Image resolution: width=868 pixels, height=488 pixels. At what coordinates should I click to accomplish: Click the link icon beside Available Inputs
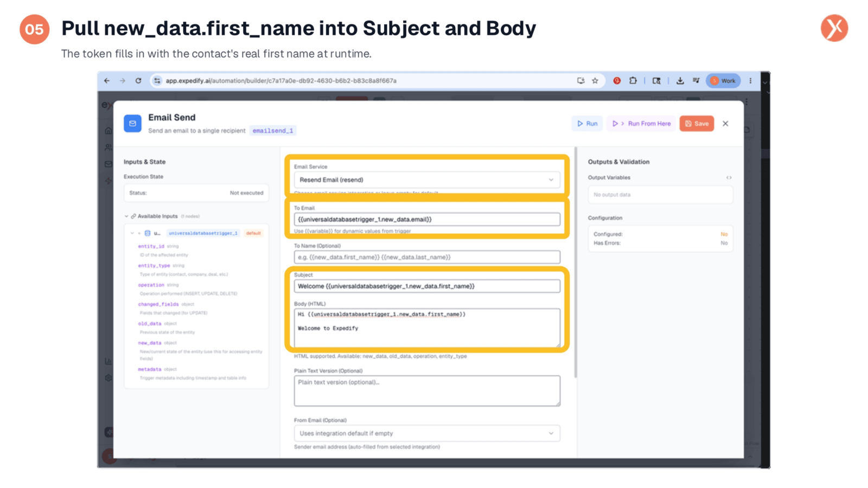133,216
